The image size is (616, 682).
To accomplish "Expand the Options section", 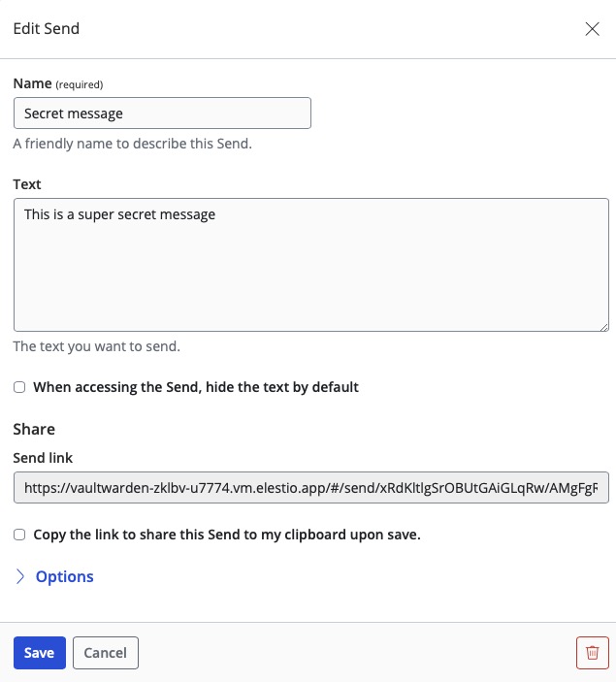I will [x=64, y=576].
